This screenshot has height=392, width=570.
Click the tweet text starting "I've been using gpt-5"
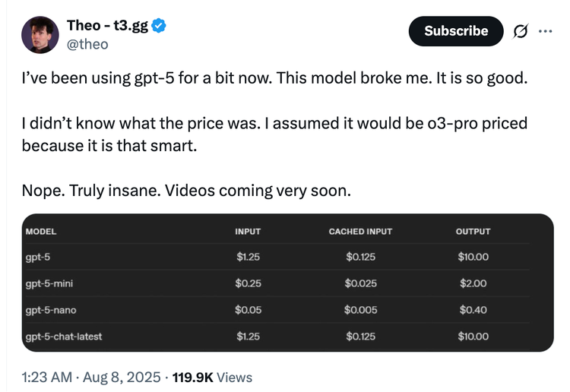pos(274,79)
